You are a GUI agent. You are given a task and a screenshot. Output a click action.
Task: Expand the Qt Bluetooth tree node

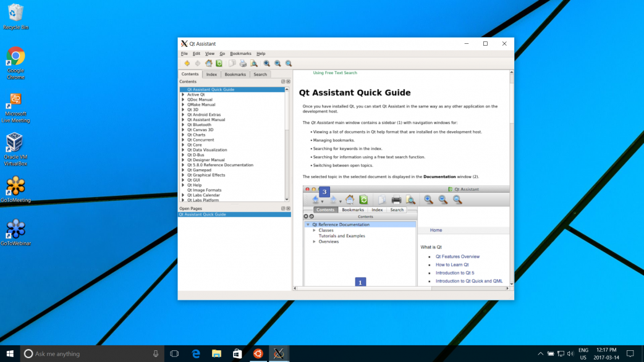(183, 125)
